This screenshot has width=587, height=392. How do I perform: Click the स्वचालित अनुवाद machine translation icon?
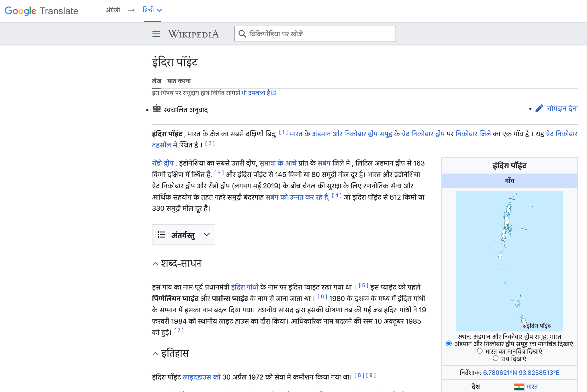[157, 109]
